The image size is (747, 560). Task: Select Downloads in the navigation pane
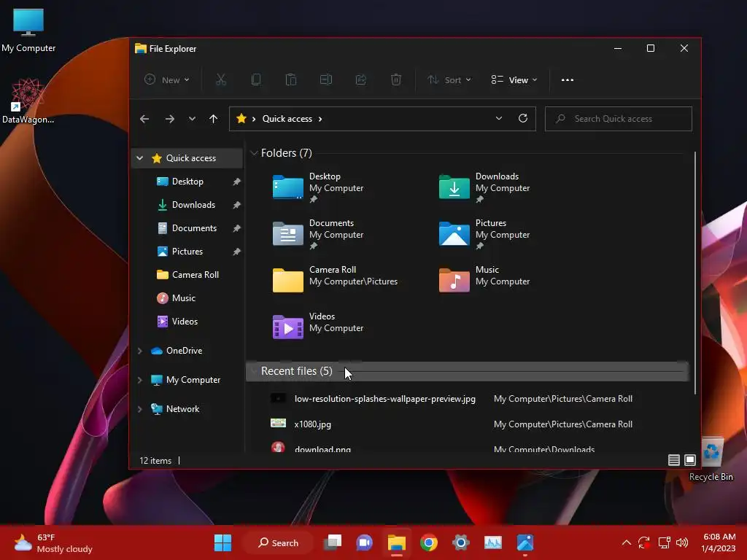193,205
